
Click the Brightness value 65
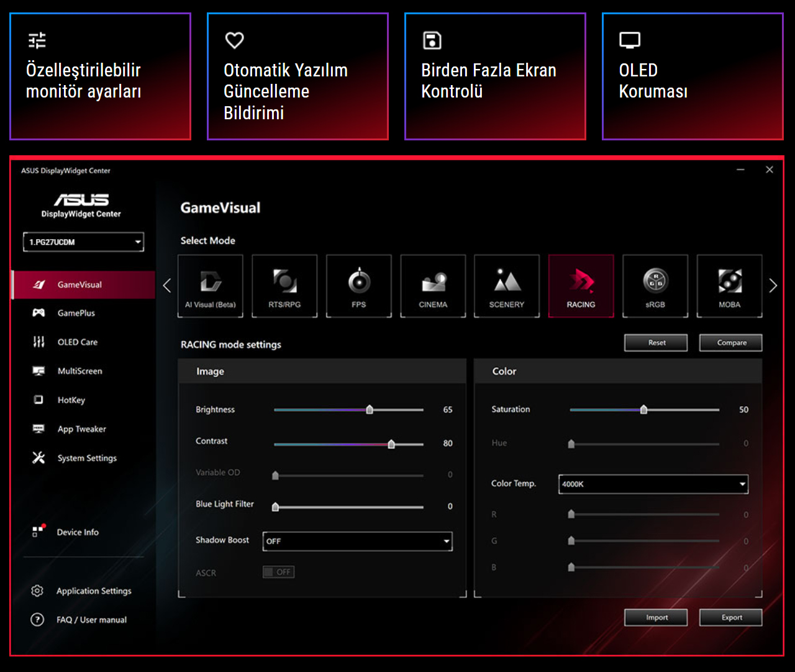point(448,410)
